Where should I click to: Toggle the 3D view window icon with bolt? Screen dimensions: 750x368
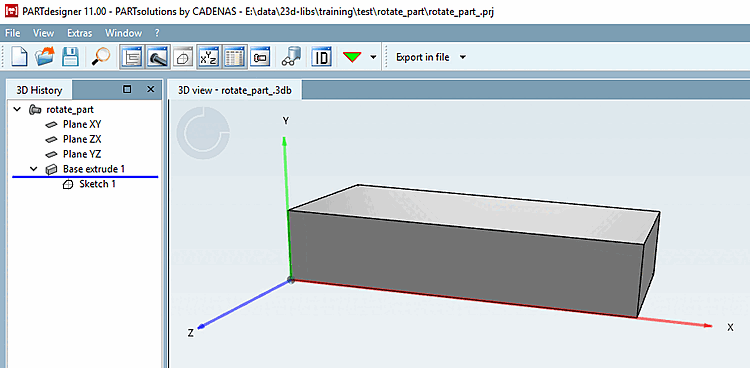coord(158,57)
